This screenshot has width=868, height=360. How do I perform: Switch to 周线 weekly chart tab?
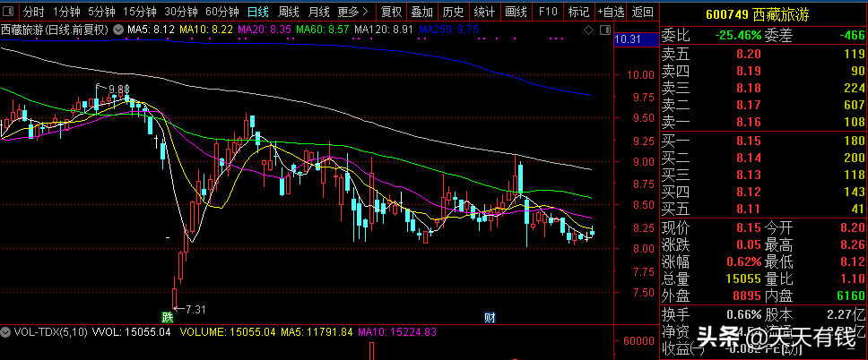click(x=289, y=11)
